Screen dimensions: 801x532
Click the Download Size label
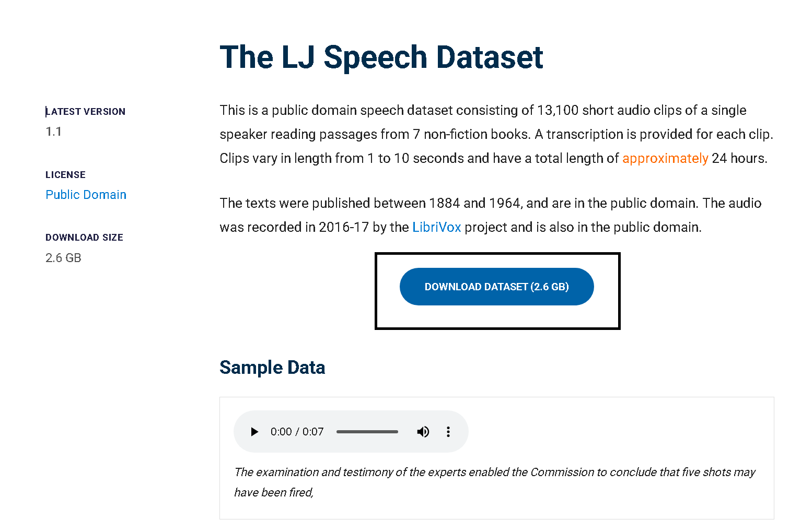click(x=84, y=238)
